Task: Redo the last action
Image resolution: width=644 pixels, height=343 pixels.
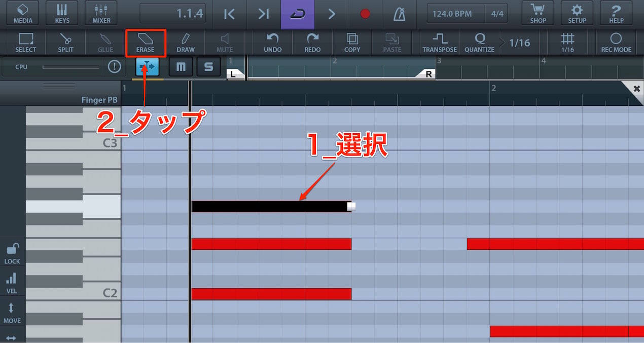Action: point(312,43)
